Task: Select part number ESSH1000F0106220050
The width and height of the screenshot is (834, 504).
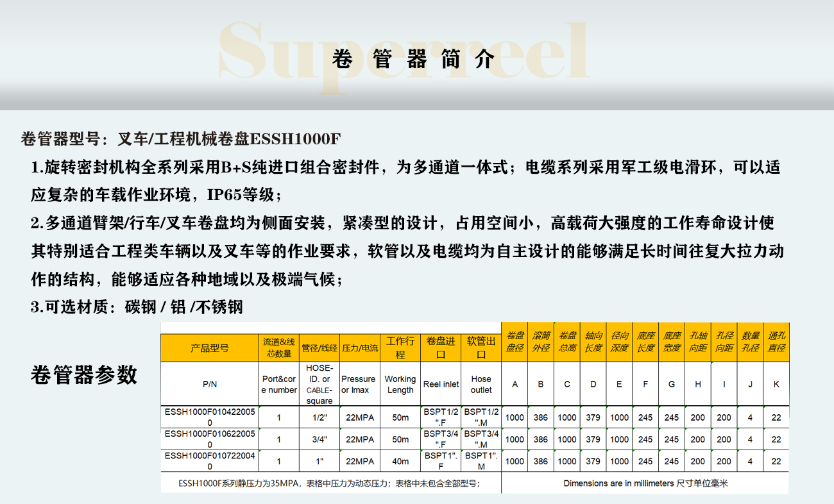Action: click(x=209, y=439)
